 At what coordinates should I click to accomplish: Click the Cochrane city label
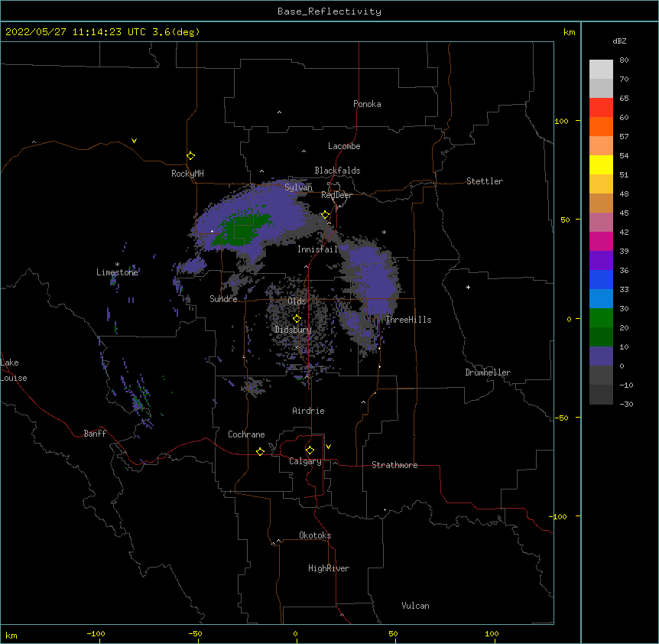(x=246, y=434)
